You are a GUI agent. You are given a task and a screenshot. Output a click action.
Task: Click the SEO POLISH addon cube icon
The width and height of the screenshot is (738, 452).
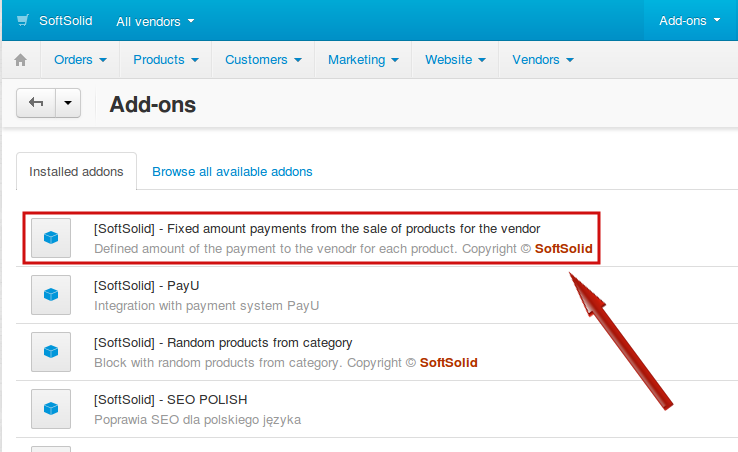(51, 409)
